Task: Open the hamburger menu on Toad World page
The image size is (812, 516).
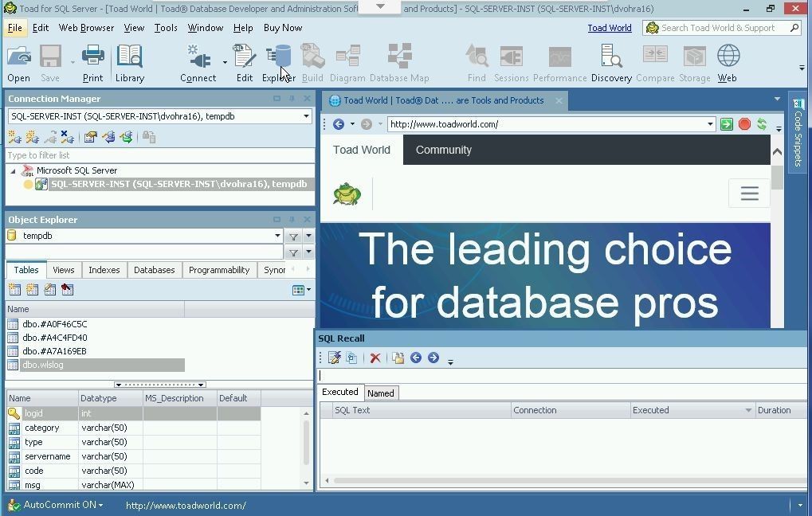Action: (749, 193)
